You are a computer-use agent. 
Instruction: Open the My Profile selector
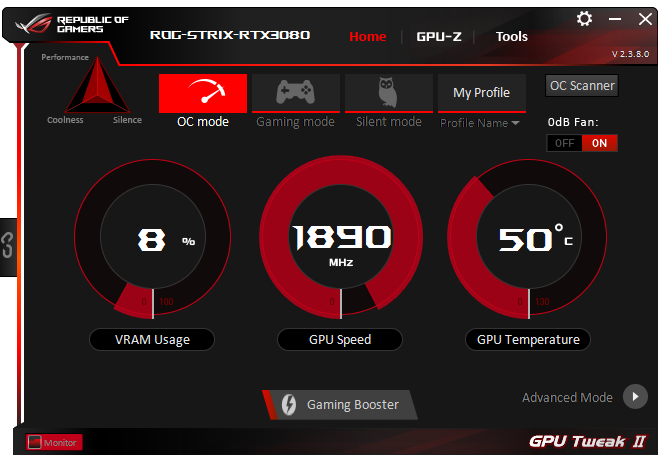click(x=482, y=93)
